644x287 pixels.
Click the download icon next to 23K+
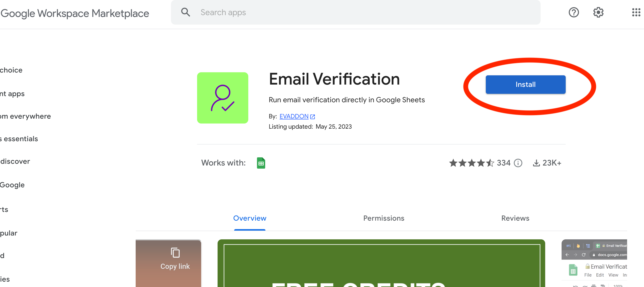pos(536,163)
